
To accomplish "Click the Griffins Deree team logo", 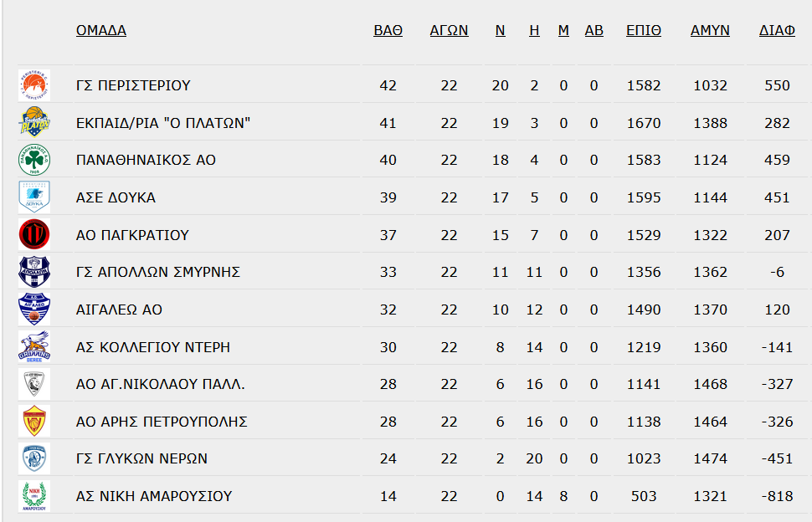I will coord(34,346).
